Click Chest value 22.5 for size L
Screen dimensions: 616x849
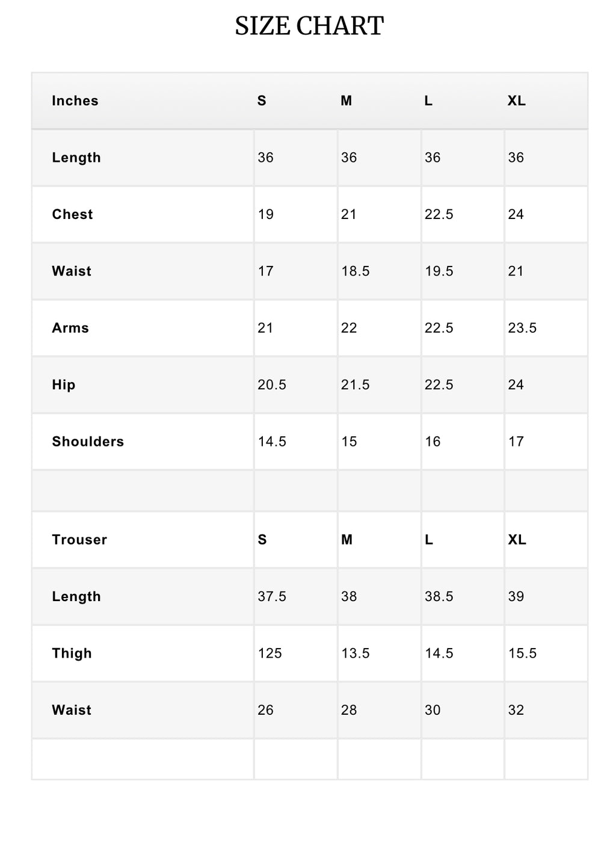click(x=439, y=214)
